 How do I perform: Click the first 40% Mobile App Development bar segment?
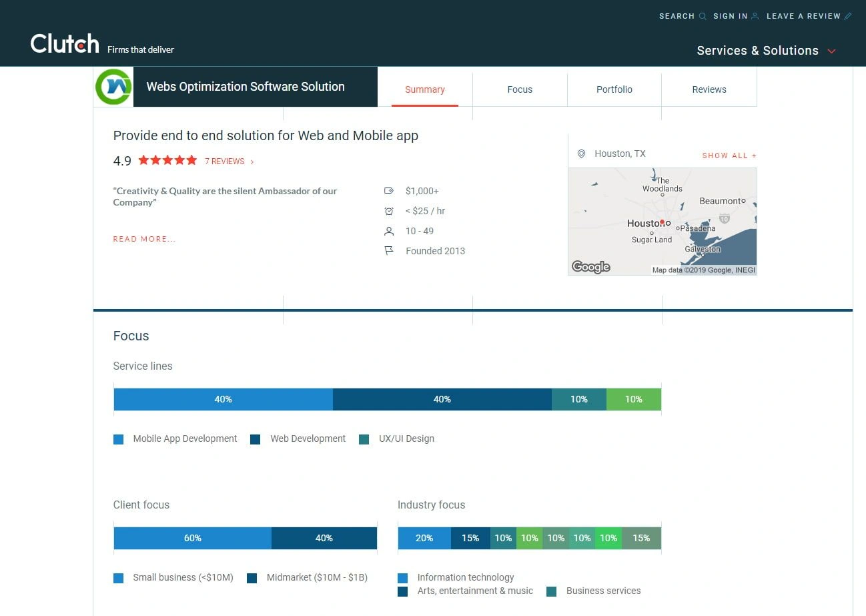click(224, 399)
